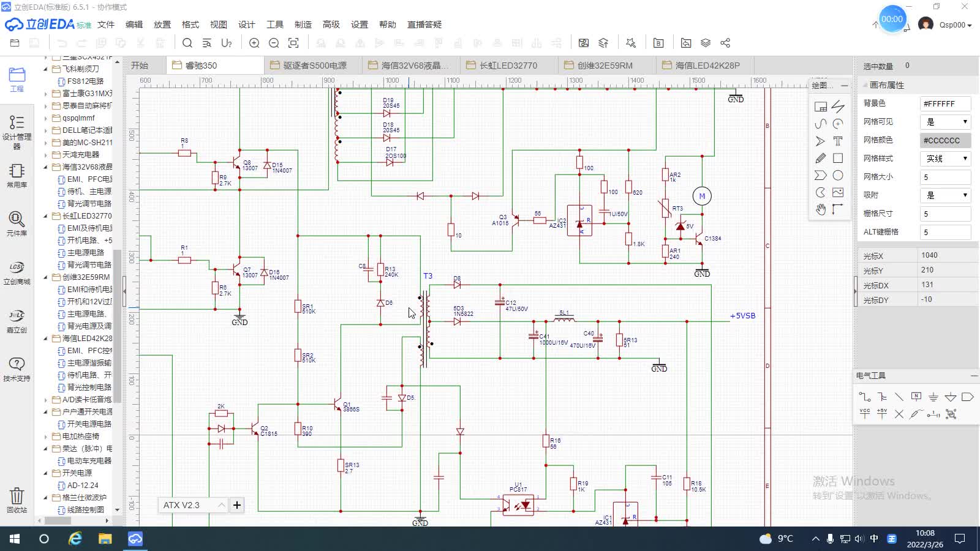The image size is (980, 551).
Task: Click the 网格颜色 #CCCCCC color swatch
Action: pos(946,140)
